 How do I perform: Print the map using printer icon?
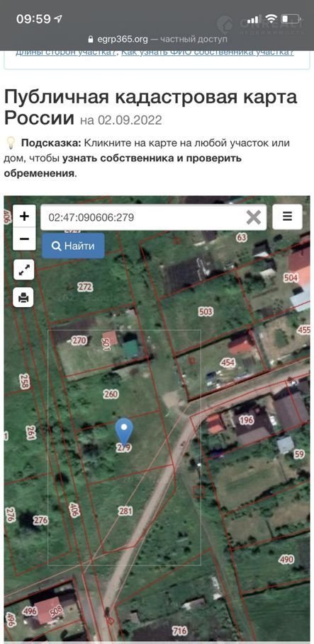[23, 297]
